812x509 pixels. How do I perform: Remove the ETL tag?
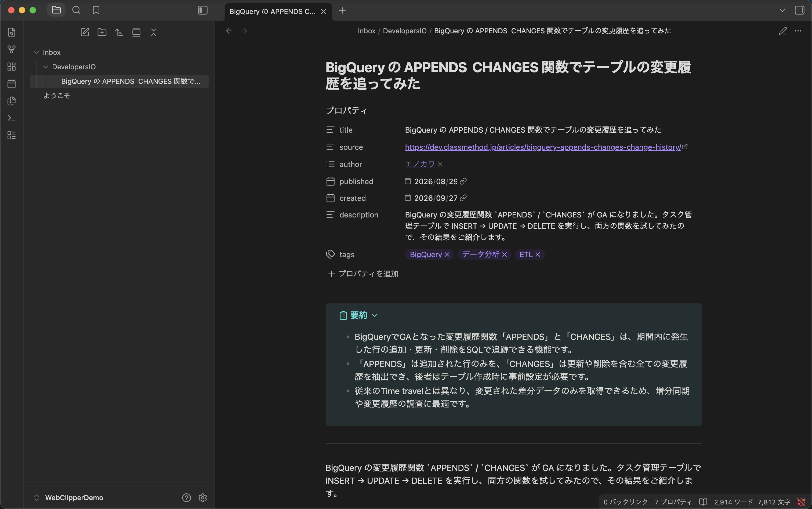click(x=538, y=255)
